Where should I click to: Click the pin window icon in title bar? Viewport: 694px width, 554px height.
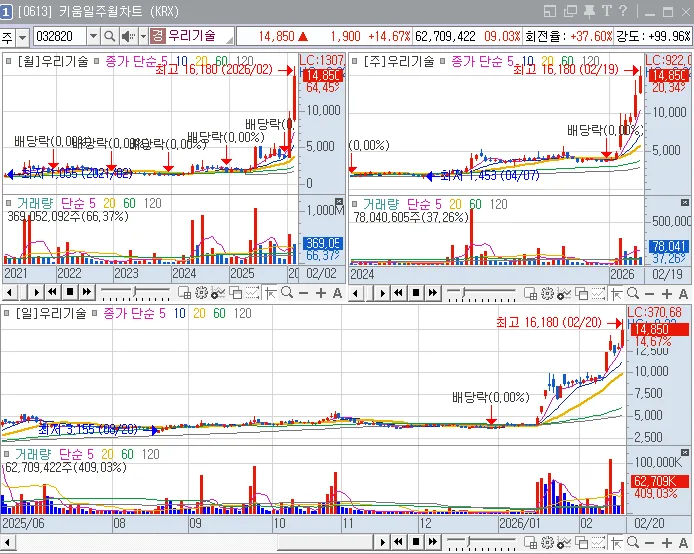pyautogui.click(x=589, y=11)
